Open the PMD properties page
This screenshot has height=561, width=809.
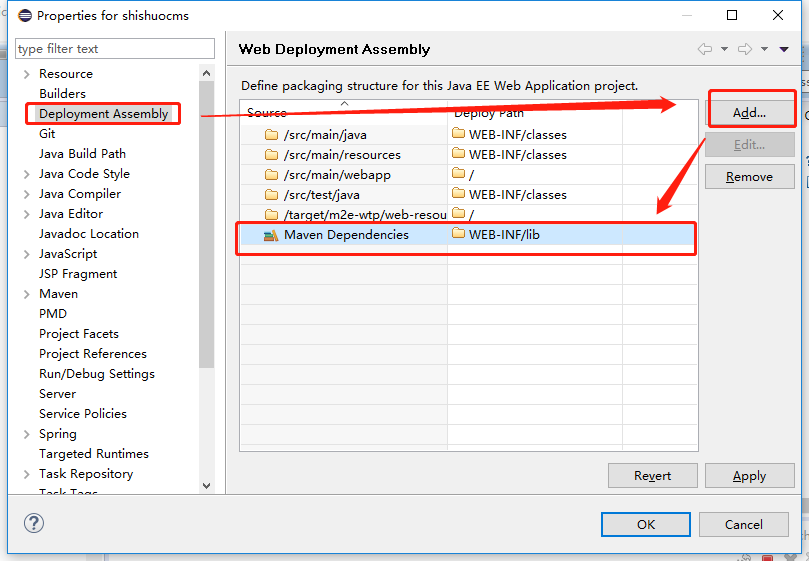pyautogui.click(x=53, y=314)
